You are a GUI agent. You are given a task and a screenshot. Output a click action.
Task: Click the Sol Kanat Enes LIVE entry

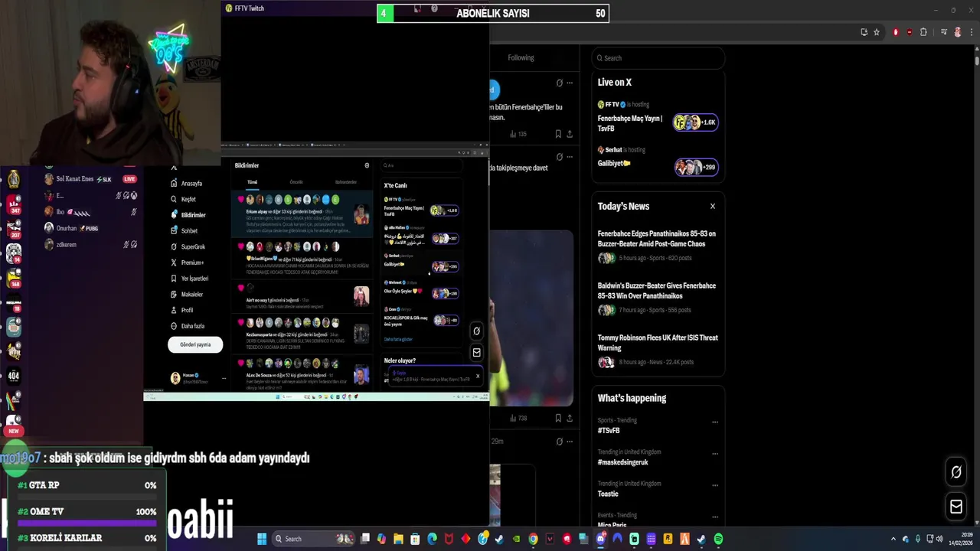92,179
